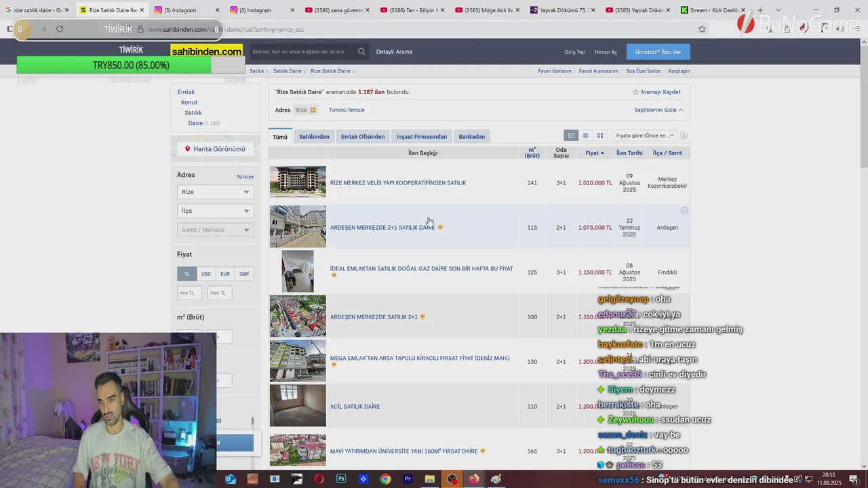Dismiss the Ardeşen listing row with X icon
Image resolution: width=868 pixels, height=488 pixels.
(684, 211)
